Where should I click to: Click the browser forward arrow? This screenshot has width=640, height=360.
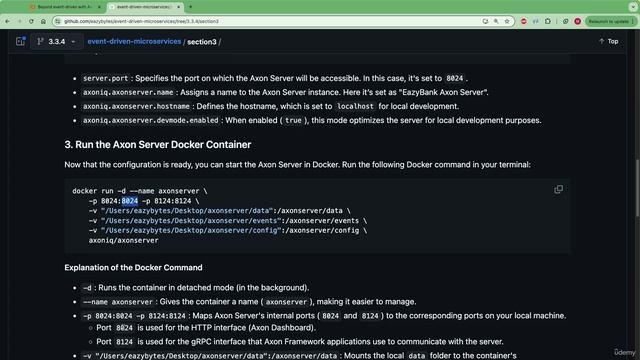pyautogui.click(x=19, y=21)
